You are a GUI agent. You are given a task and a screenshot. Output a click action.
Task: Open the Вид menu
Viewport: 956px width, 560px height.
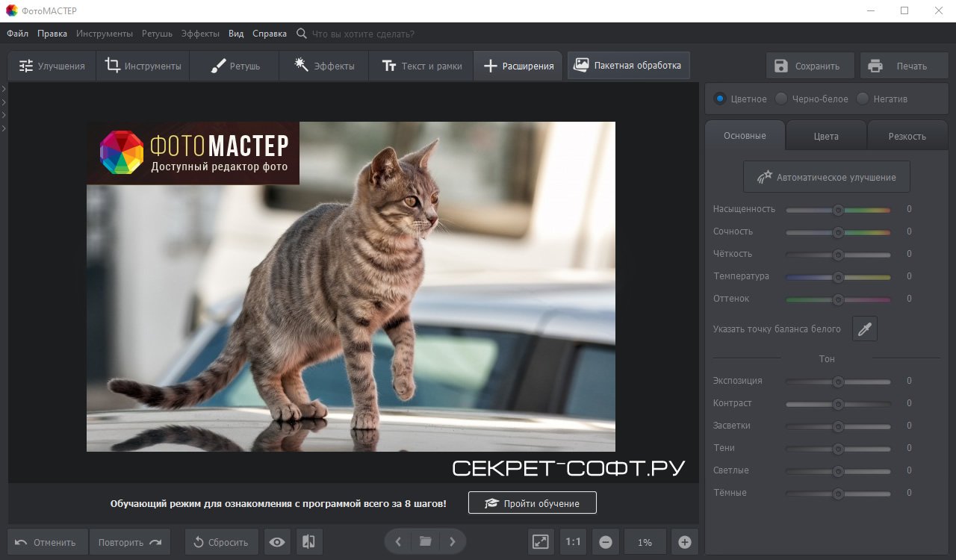point(236,34)
